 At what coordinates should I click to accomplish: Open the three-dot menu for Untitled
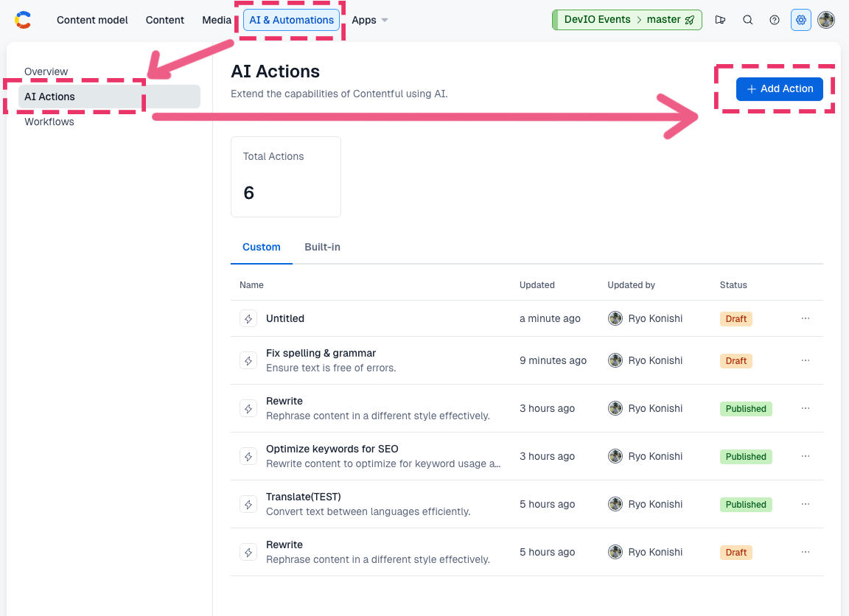[806, 318]
